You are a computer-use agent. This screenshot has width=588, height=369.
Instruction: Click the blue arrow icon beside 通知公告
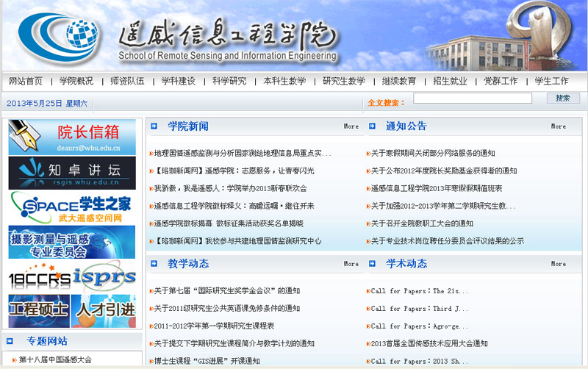pos(372,126)
